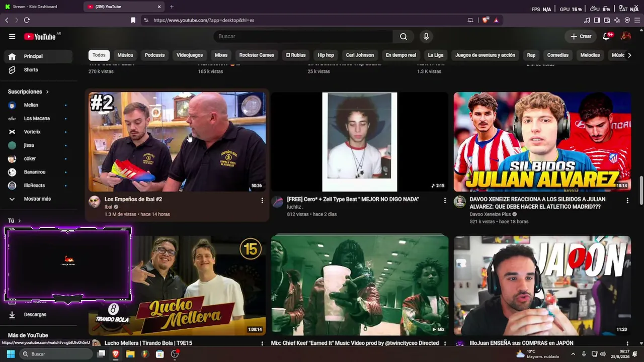Select the Hip hop filter chip
644x362 pixels.
click(x=326, y=55)
